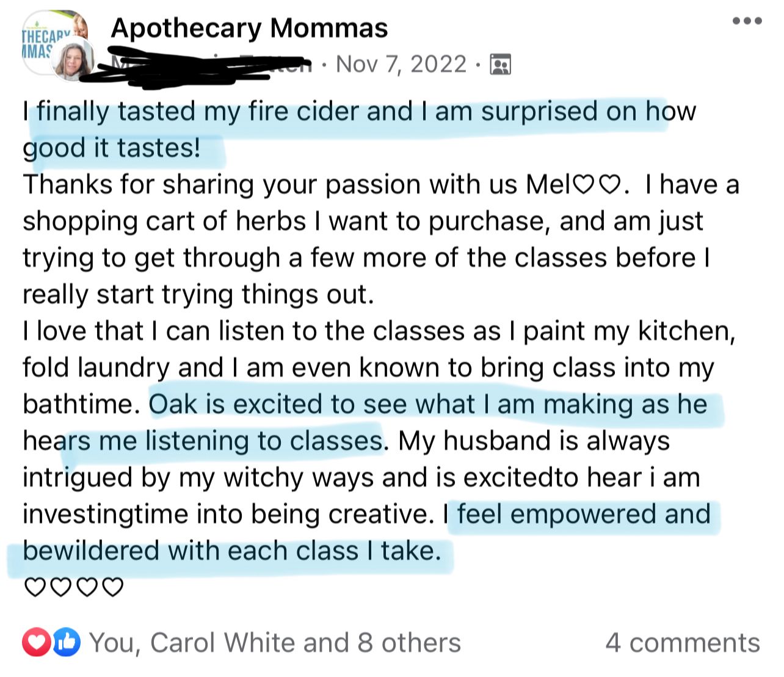Click the row of four heart emojis
The image size is (784, 677).
73,587
